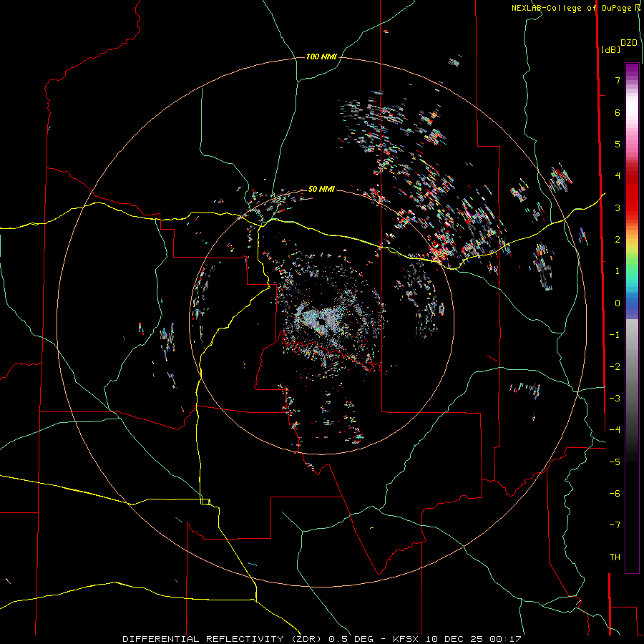The width and height of the screenshot is (644, 644).
Task: Click the '50 NMI' range ring label
Action: pyautogui.click(x=321, y=189)
